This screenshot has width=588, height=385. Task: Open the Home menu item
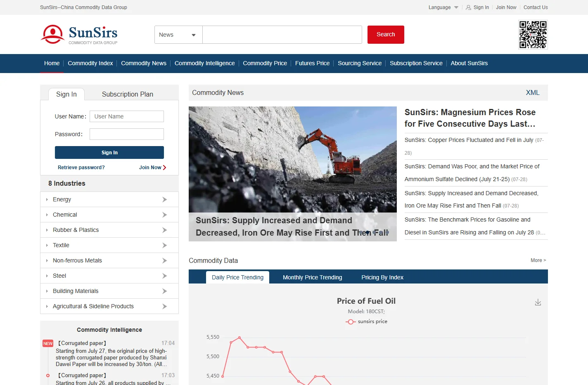tap(52, 63)
